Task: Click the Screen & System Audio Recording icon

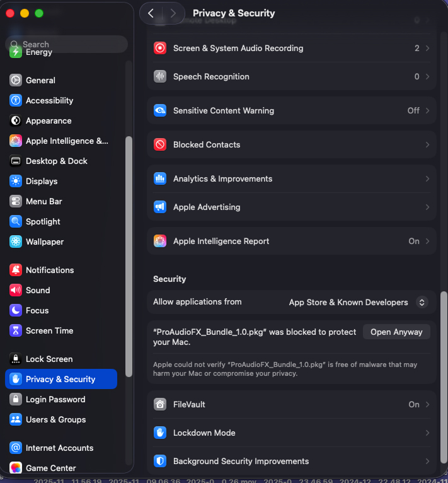Action: tap(160, 49)
